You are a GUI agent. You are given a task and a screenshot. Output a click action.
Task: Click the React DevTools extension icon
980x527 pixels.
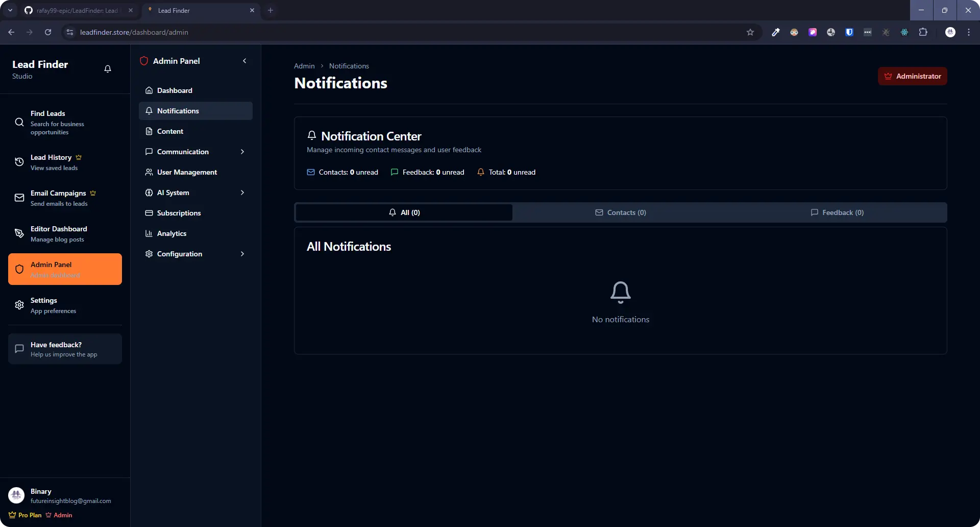(x=904, y=32)
